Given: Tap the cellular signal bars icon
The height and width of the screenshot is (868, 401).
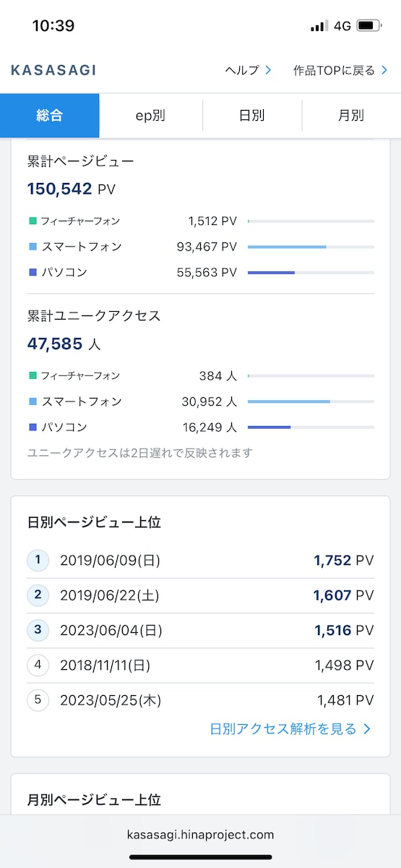Looking at the screenshot, I should click(319, 27).
